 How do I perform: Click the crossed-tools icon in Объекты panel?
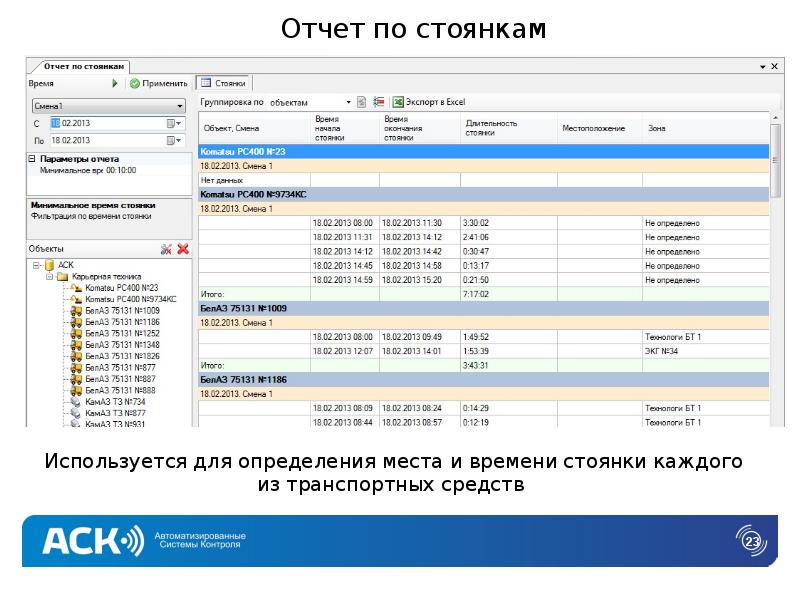tap(167, 248)
